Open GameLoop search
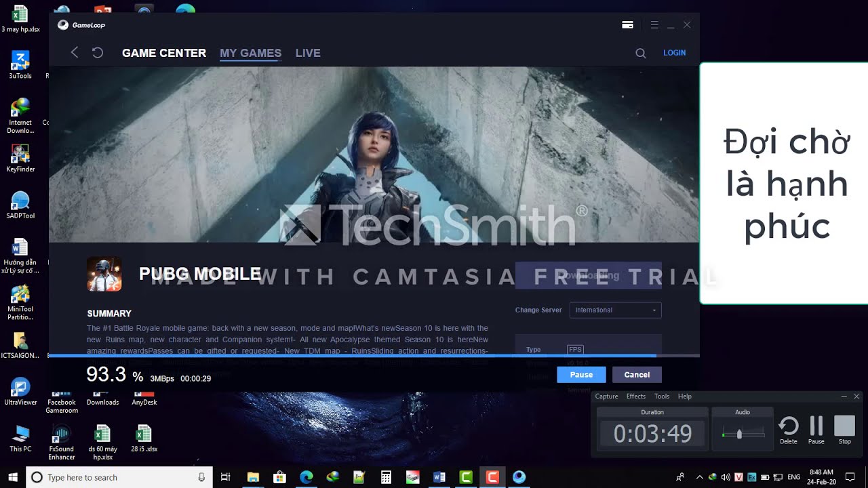Image resolution: width=868 pixels, height=488 pixels. point(640,53)
